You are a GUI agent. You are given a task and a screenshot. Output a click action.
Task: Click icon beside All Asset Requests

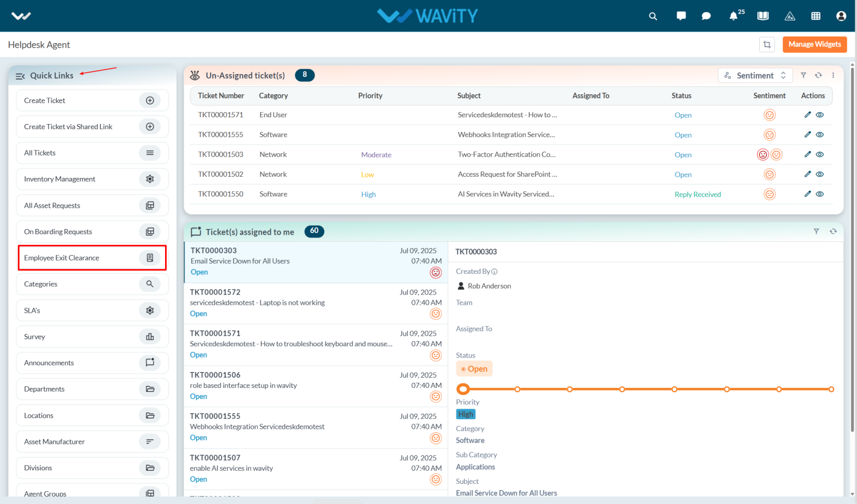[x=150, y=205]
